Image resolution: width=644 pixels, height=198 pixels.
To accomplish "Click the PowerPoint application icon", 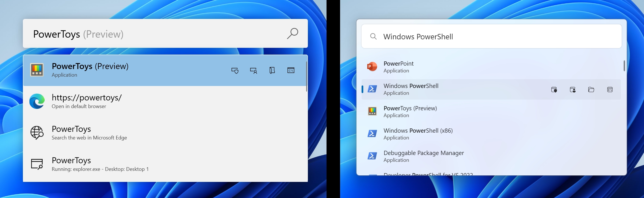I will pyautogui.click(x=372, y=67).
